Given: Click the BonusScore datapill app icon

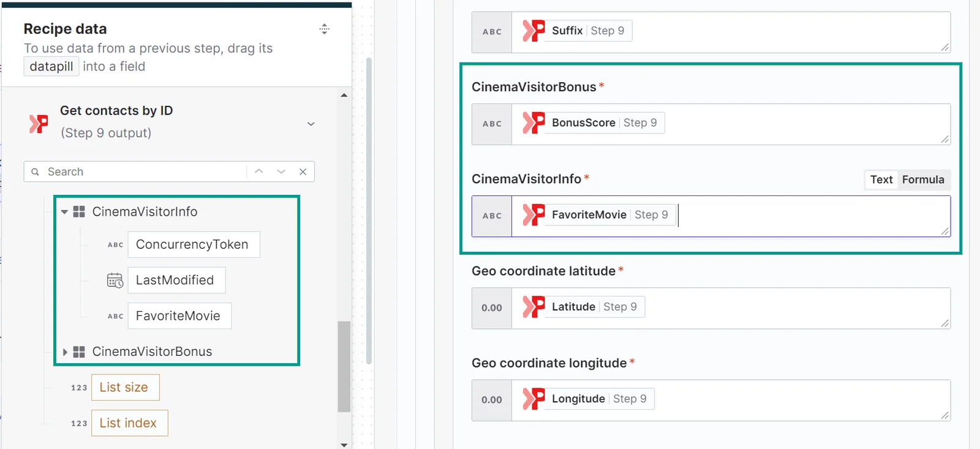Looking at the screenshot, I should pyautogui.click(x=533, y=123).
